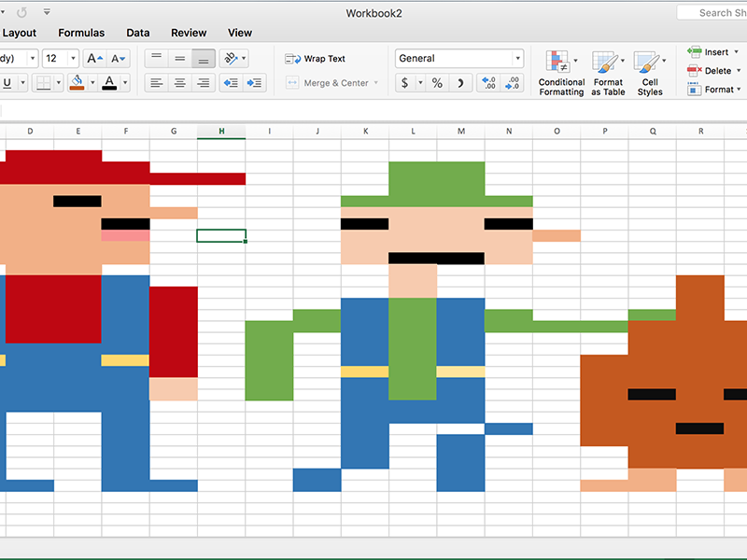Select Middle Align icon
The image size is (747, 560).
179,59
